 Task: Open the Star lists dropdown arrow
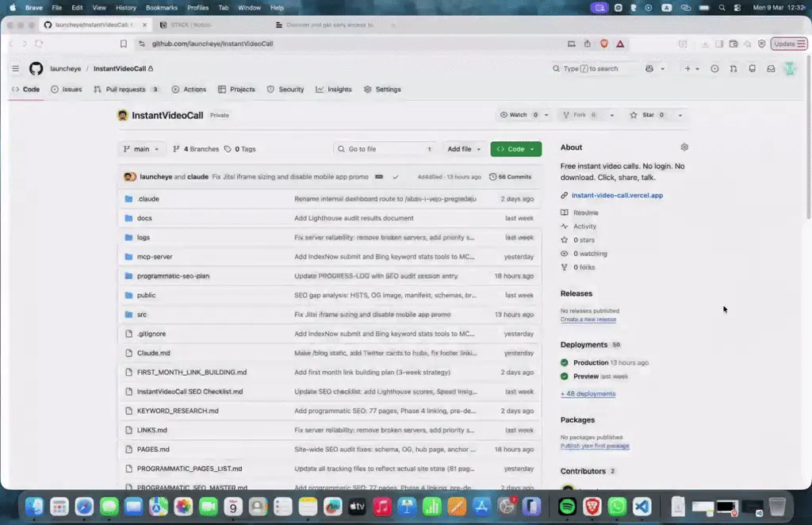pos(680,115)
